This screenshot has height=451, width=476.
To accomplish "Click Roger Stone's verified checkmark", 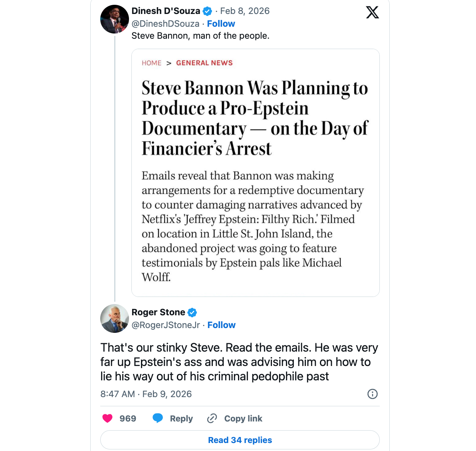I will coord(192,312).
